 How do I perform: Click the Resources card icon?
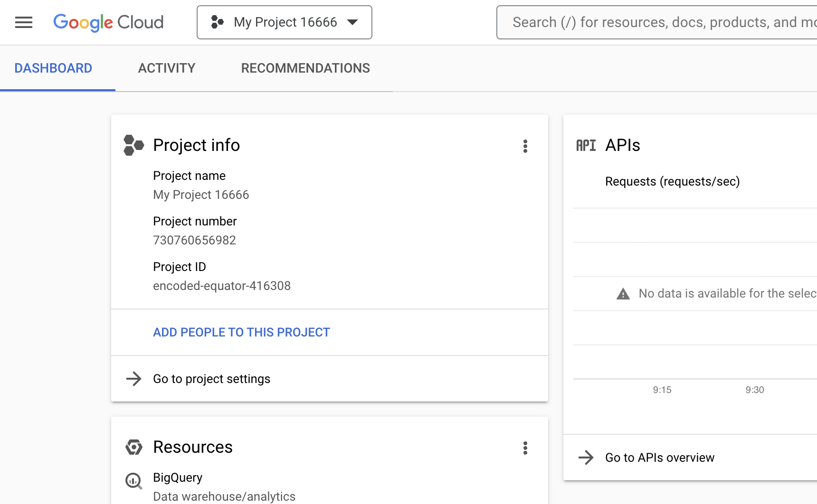coord(134,447)
